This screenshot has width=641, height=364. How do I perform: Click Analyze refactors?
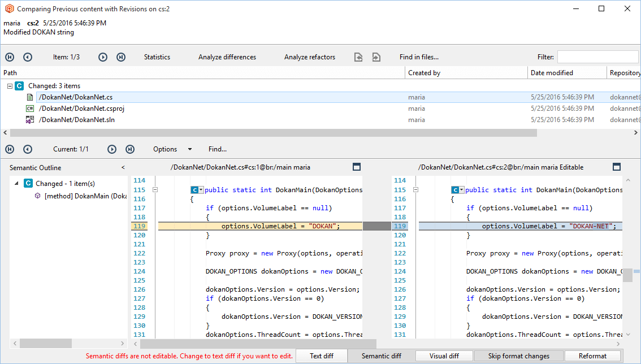(x=310, y=57)
